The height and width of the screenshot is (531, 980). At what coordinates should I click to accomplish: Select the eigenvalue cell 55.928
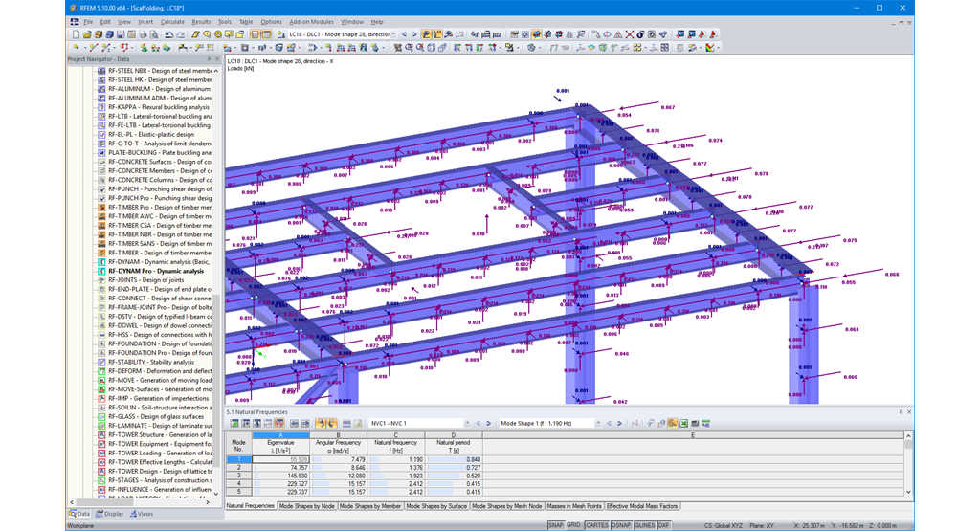click(280, 459)
